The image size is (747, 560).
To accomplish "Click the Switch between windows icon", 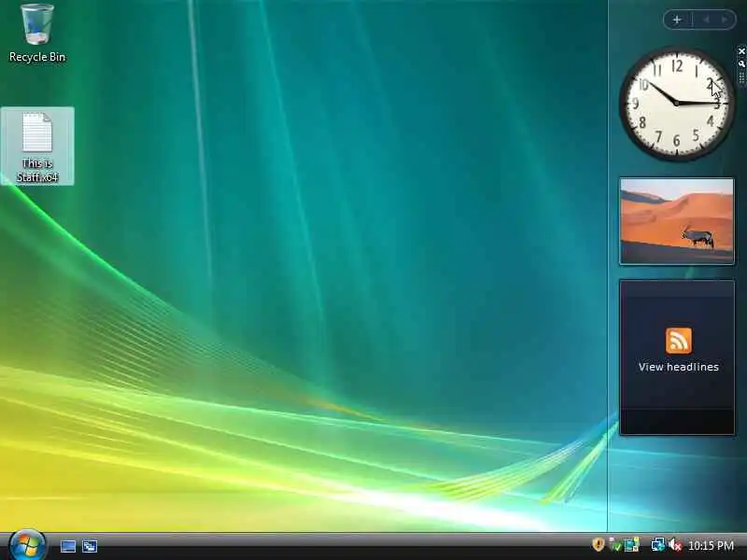I will [90, 546].
